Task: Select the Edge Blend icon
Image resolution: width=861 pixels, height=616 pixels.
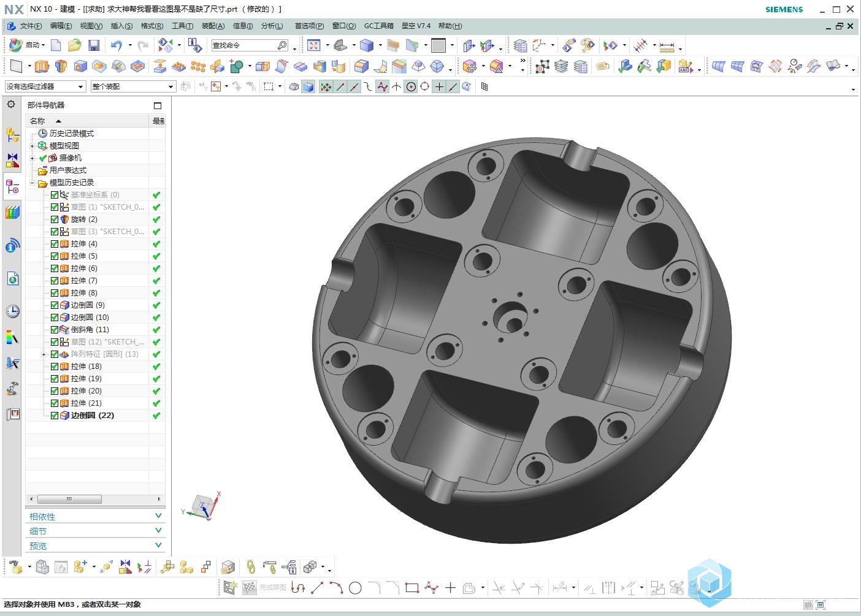Action: pyautogui.click(x=362, y=66)
